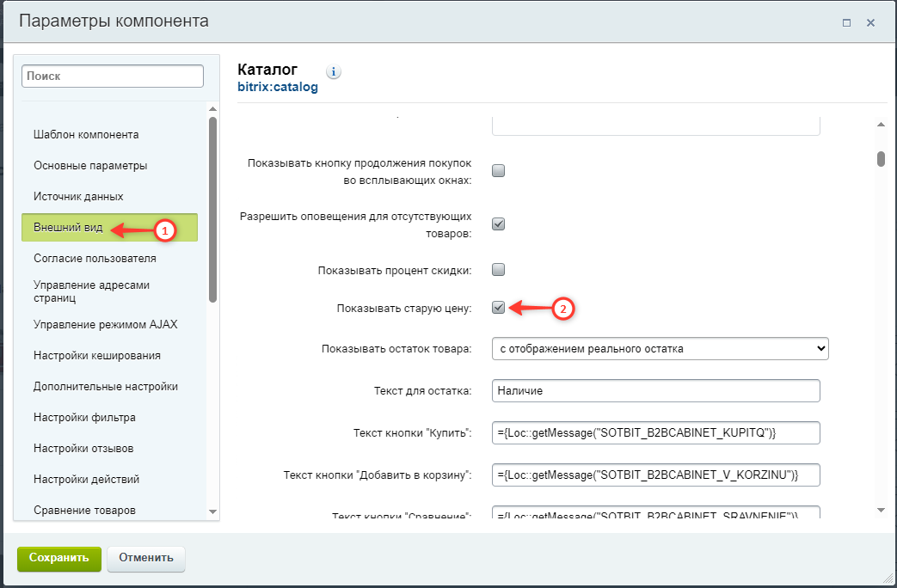Open 'Показывать остаток товара' dropdown
Image resolution: width=897 pixels, height=588 pixels.
tap(660, 348)
